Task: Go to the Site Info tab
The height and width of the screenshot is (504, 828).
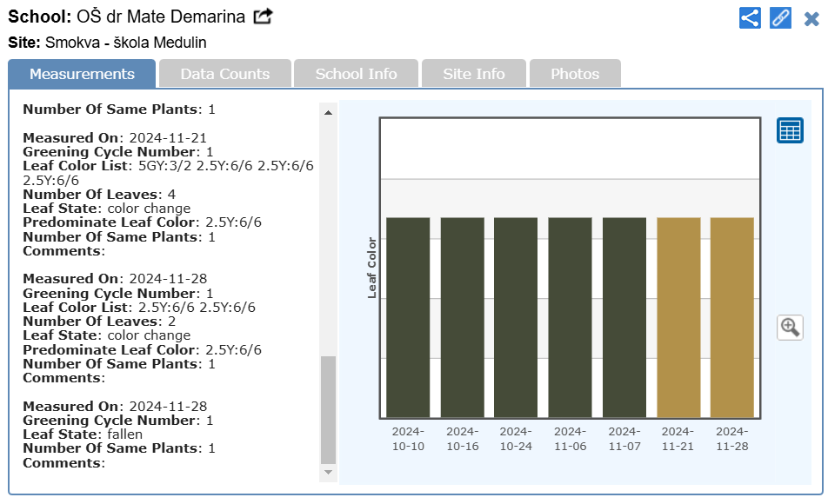Action: tap(474, 74)
